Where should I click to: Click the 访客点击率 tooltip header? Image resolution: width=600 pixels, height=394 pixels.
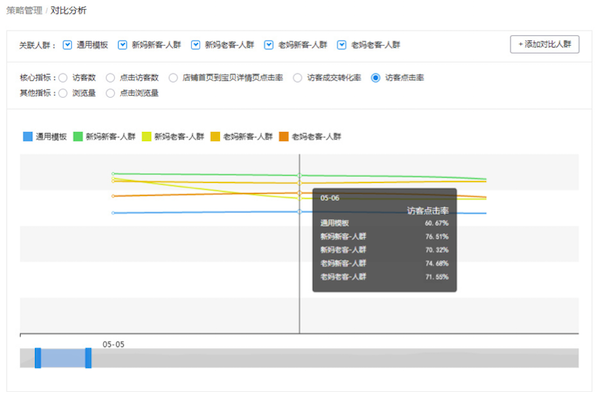click(x=427, y=211)
